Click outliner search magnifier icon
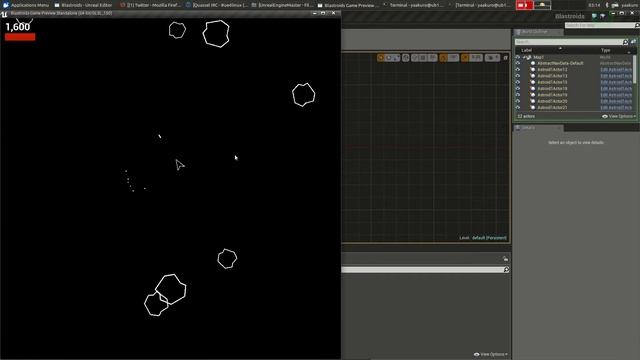The height and width of the screenshot is (360, 640). coord(625,42)
